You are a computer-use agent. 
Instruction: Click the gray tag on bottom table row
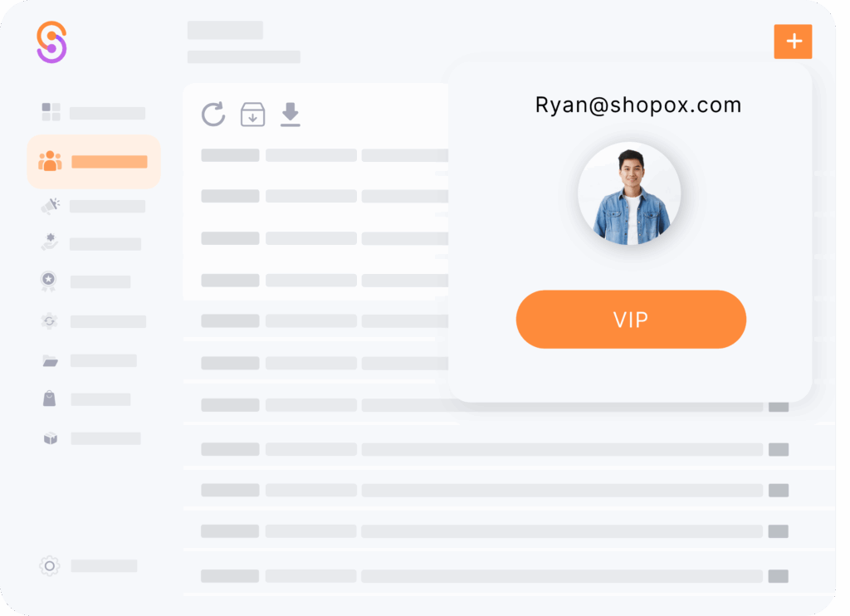[x=779, y=576]
